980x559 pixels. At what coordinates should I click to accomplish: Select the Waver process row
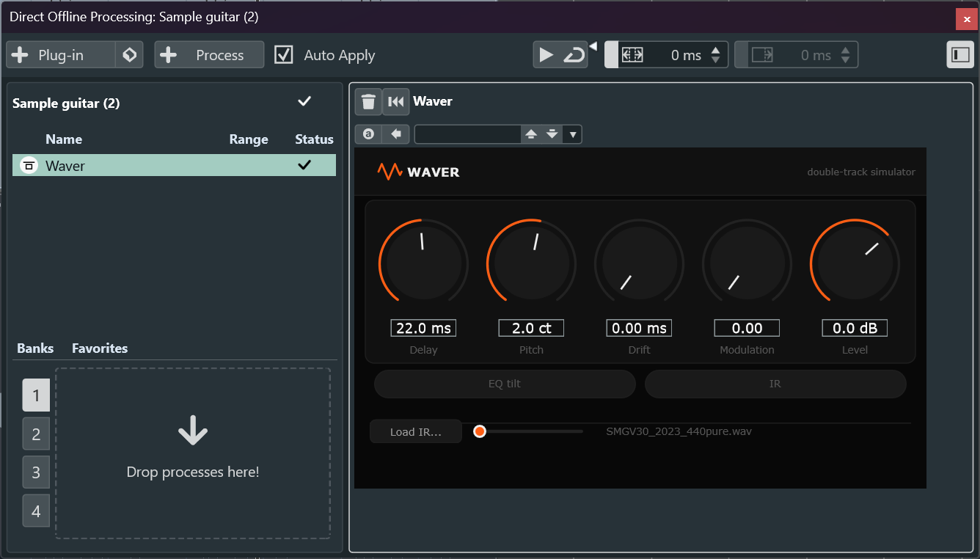pos(174,165)
